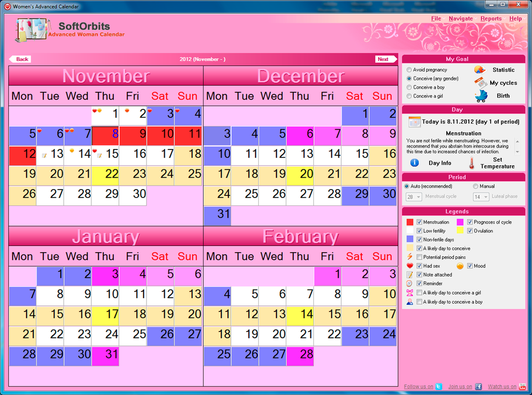Image resolution: width=532 pixels, height=395 pixels.
Task: Open Facebook via the Join us icon
Action: (478, 386)
